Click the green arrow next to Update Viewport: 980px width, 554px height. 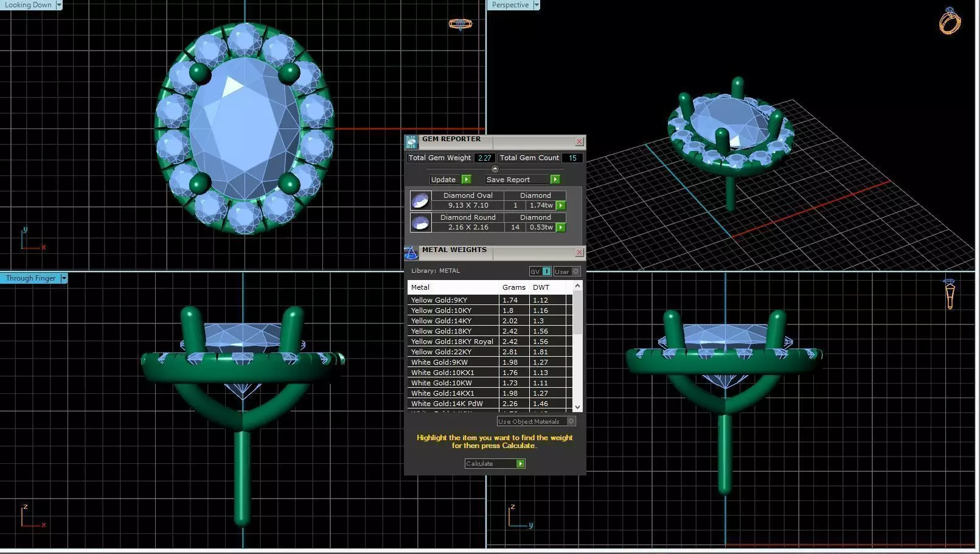467,180
